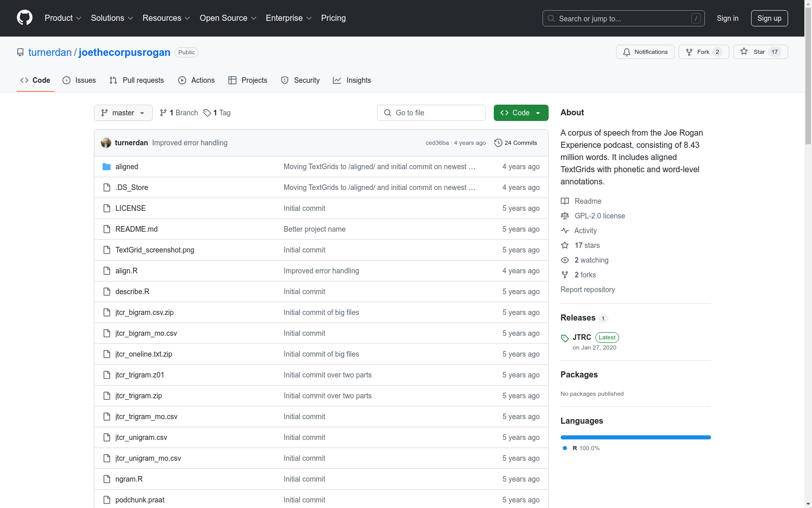Screen dimensions: 812x508
Task: Click turnerdan's avatar in the commit row
Action: point(106,143)
